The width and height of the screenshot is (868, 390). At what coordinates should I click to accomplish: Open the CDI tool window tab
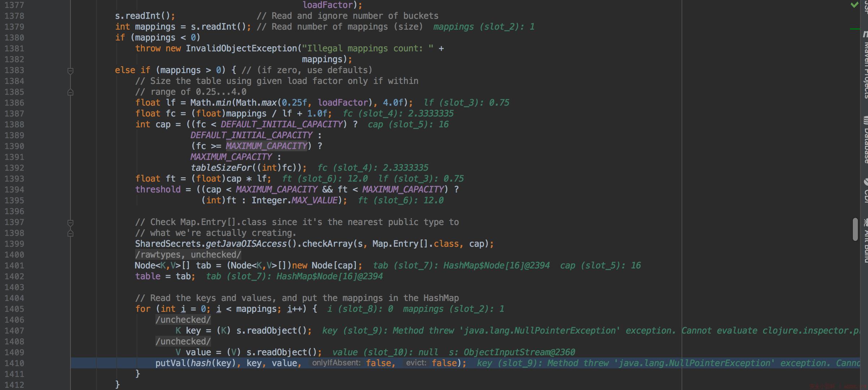point(865,190)
